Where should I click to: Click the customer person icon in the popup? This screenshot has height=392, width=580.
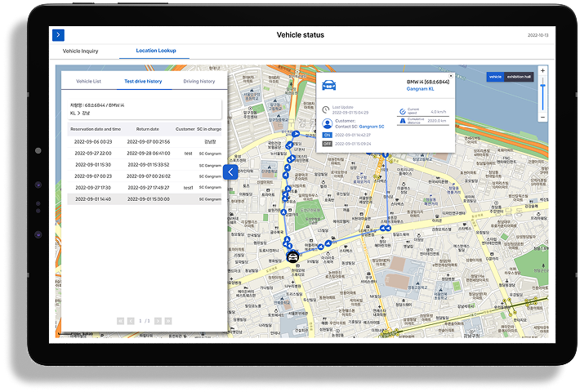pos(328,123)
